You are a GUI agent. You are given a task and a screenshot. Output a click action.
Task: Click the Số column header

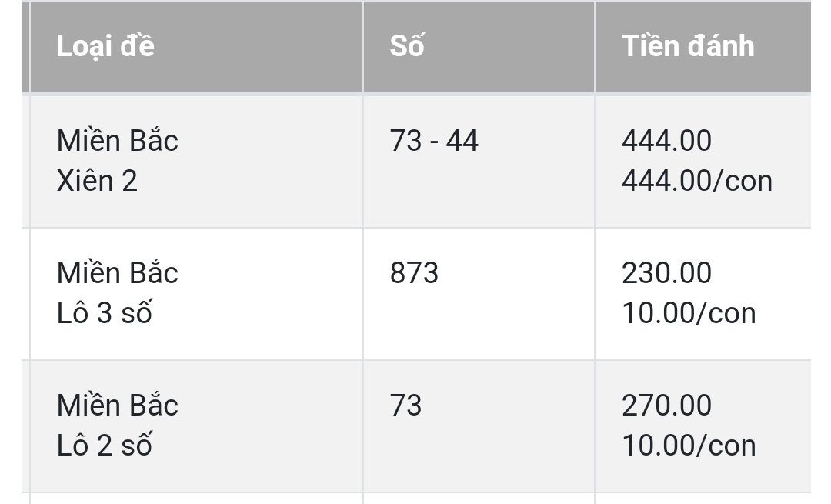479,47
